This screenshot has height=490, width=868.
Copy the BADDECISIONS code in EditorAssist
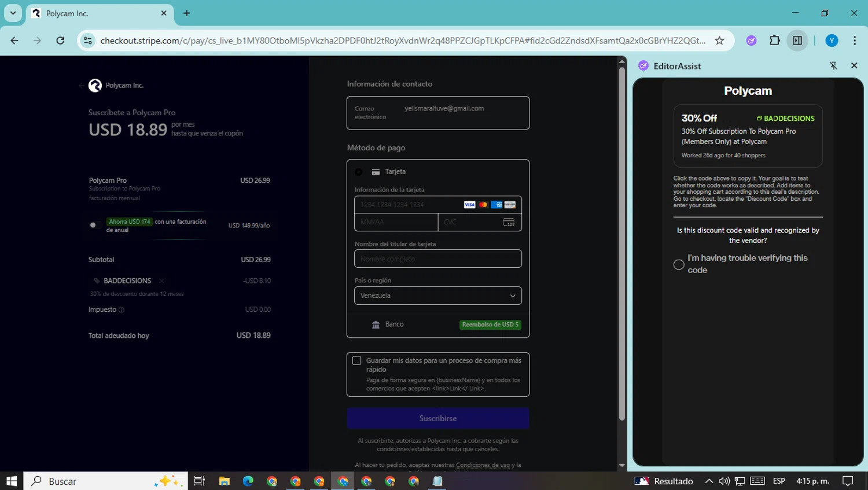785,119
